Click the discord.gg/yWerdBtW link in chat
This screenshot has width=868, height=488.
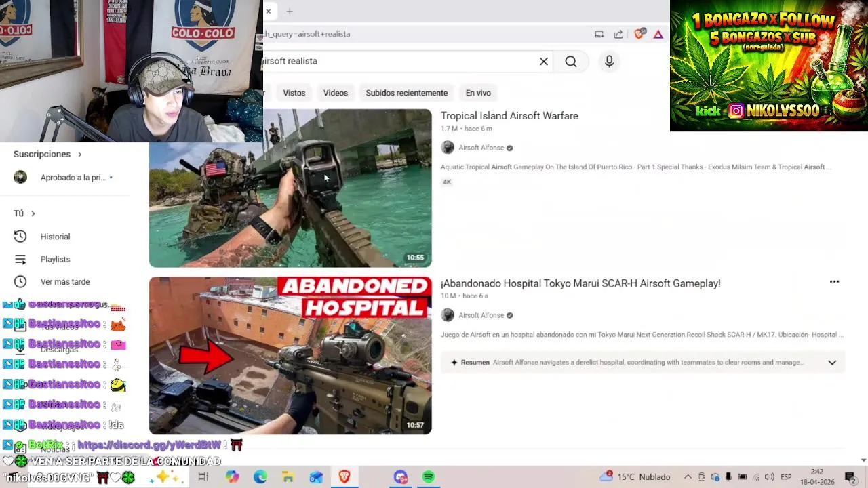tap(149, 445)
